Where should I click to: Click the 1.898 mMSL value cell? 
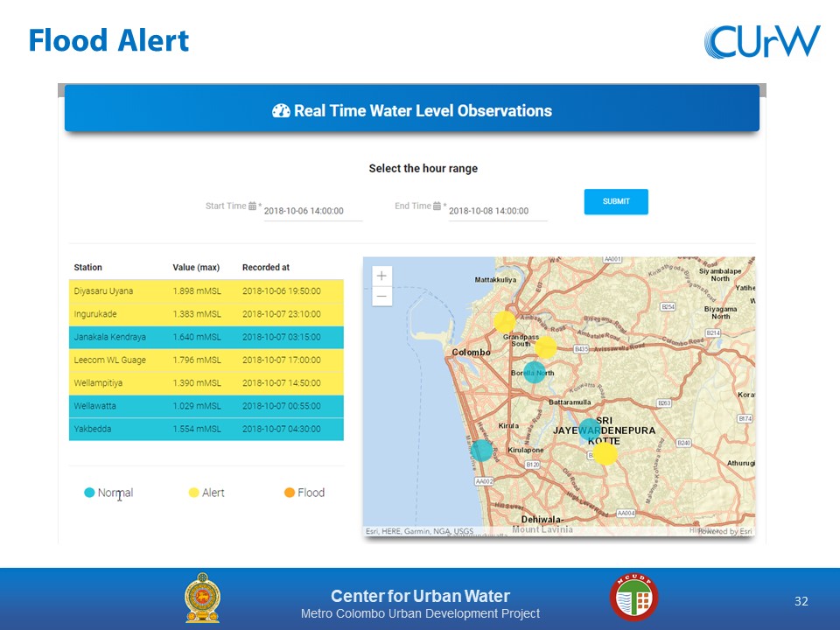[x=197, y=291]
